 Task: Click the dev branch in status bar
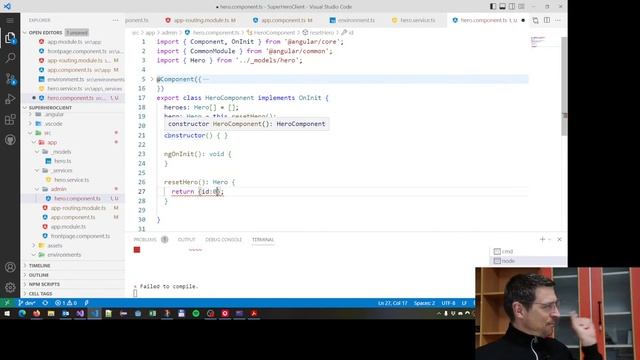(27, 303)
